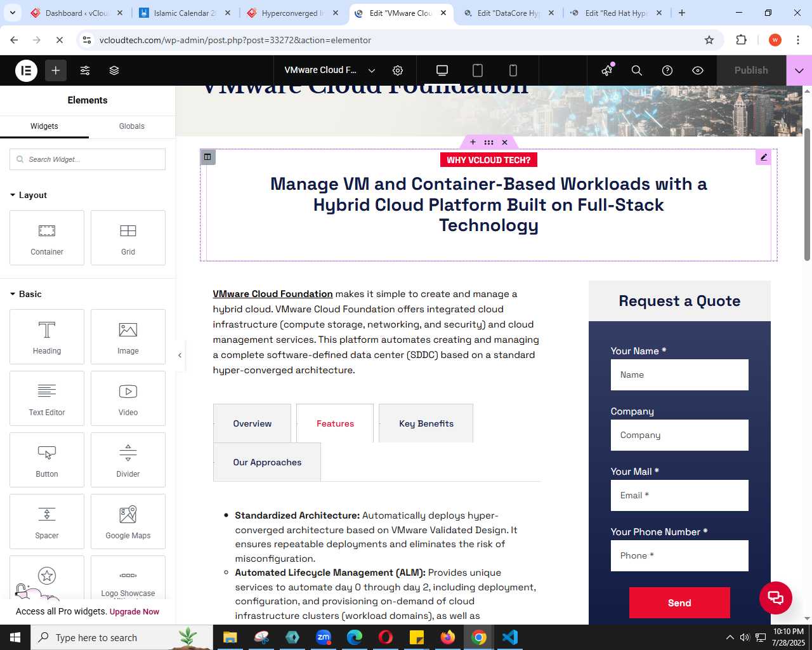Screen dimensions: 812x650
Task: Add section using handle plus icon
Action: 473,142
